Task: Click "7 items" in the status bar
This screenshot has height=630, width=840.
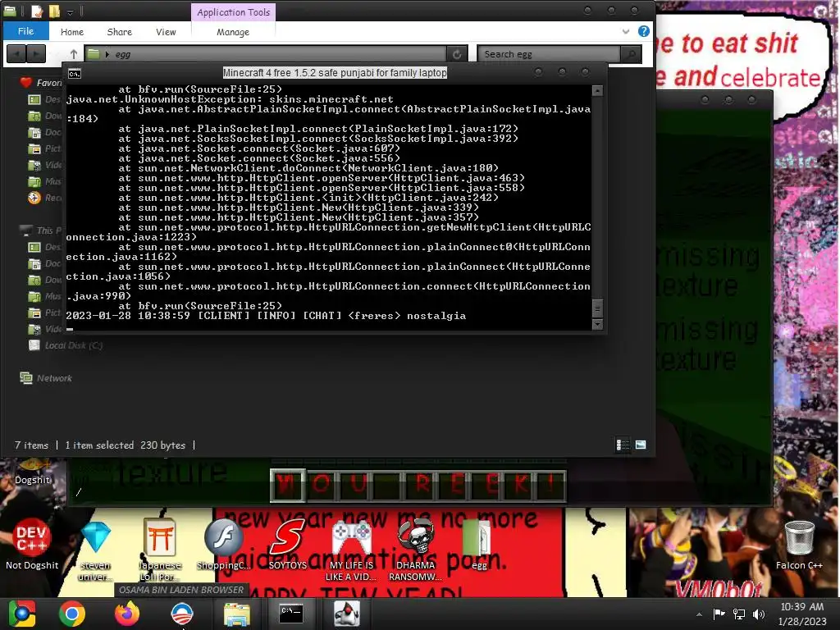Action: pyautogui.click(x=31, y=445)
